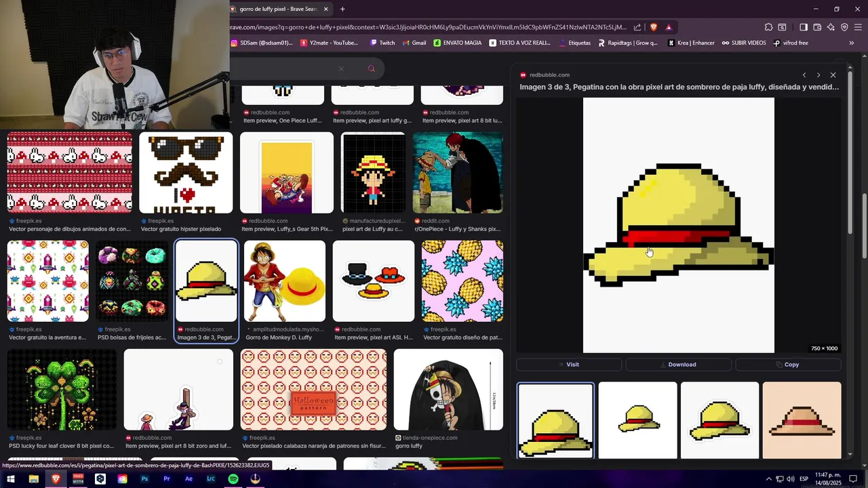
Task: Close the image preview panel
Action: click(833, 75)
